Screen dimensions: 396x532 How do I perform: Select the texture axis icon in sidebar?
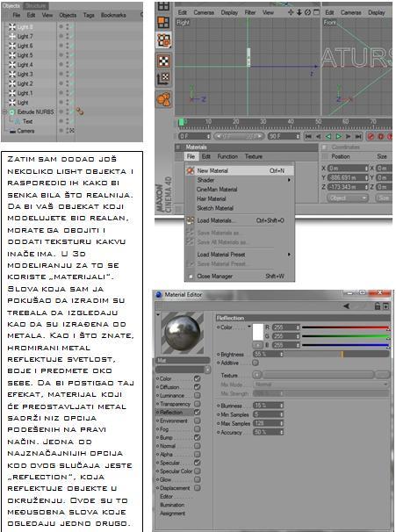(x=163, y=79)
